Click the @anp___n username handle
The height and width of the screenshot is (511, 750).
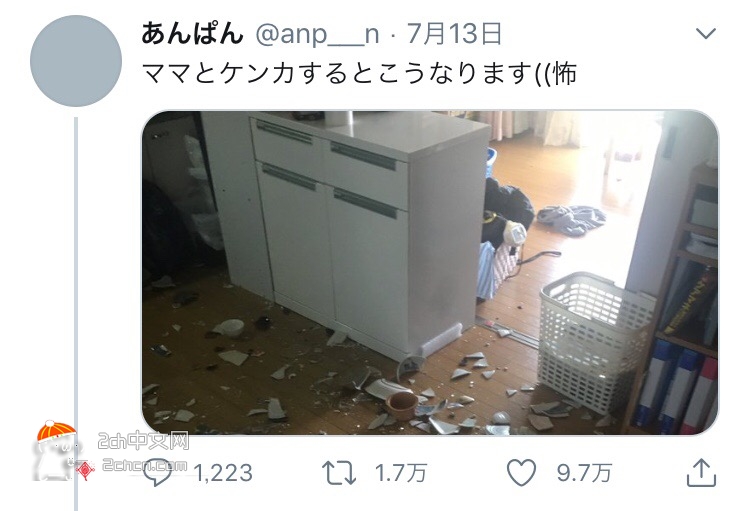pos(317,35)
